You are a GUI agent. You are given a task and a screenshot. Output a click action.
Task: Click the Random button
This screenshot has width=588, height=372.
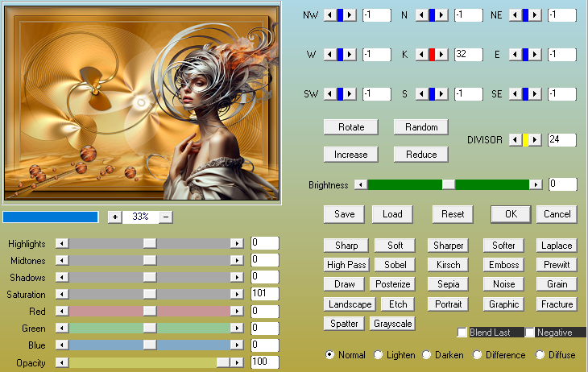coord(421,127)
